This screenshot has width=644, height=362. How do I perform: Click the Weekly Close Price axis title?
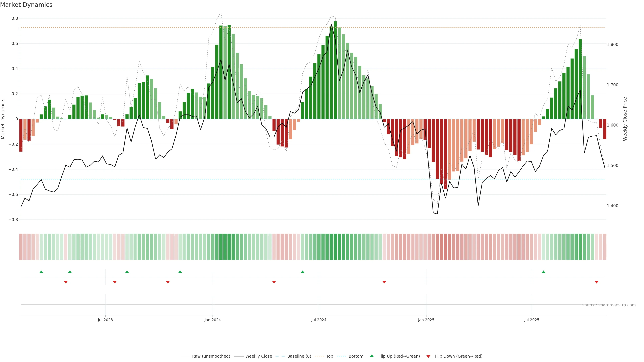tap(625, 119)
